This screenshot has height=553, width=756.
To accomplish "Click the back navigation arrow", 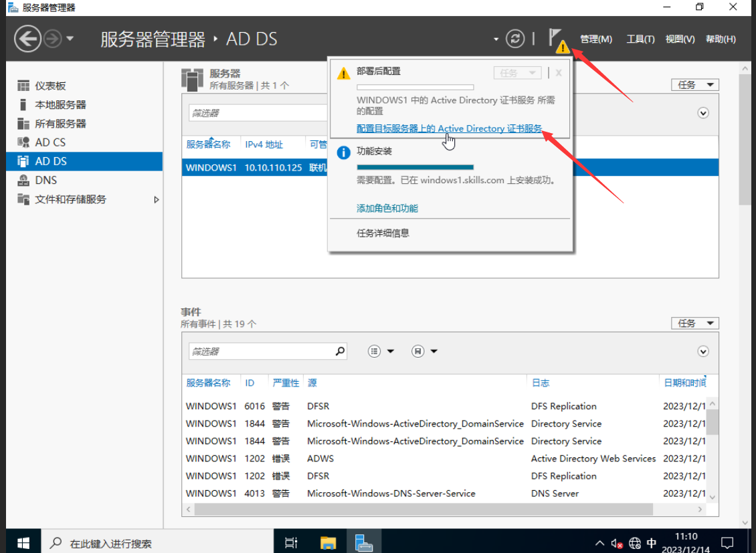I will 28,39.
